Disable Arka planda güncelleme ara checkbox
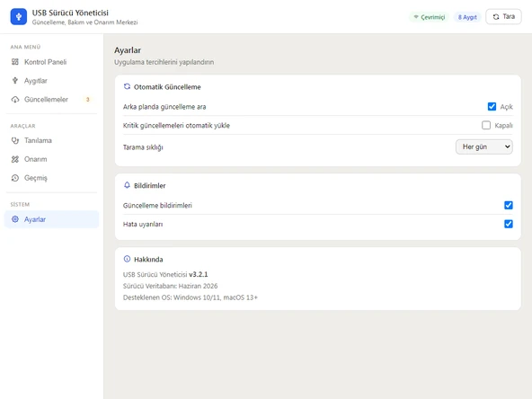This screenshot has height=399, width=532. click(x=492, y=107)
